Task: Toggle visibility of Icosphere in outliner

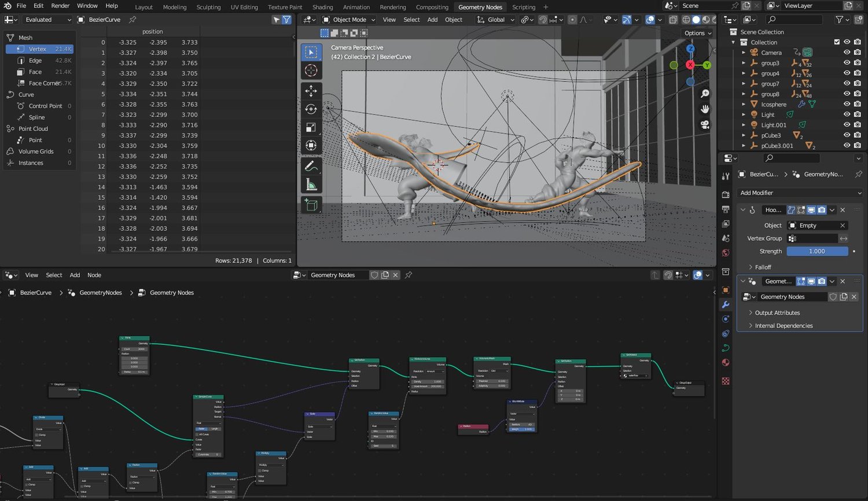Action: point(847,105)
